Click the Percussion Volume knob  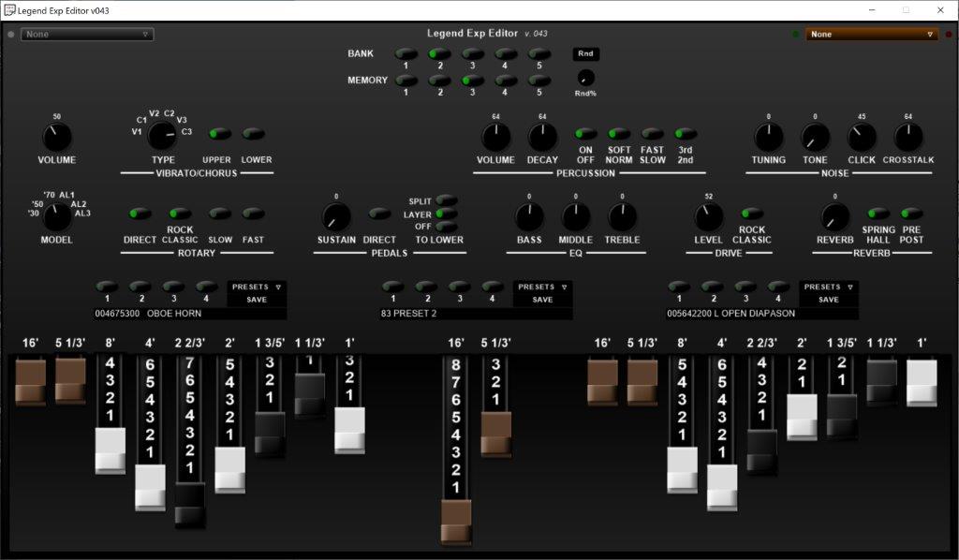click(x=495, y=137)
